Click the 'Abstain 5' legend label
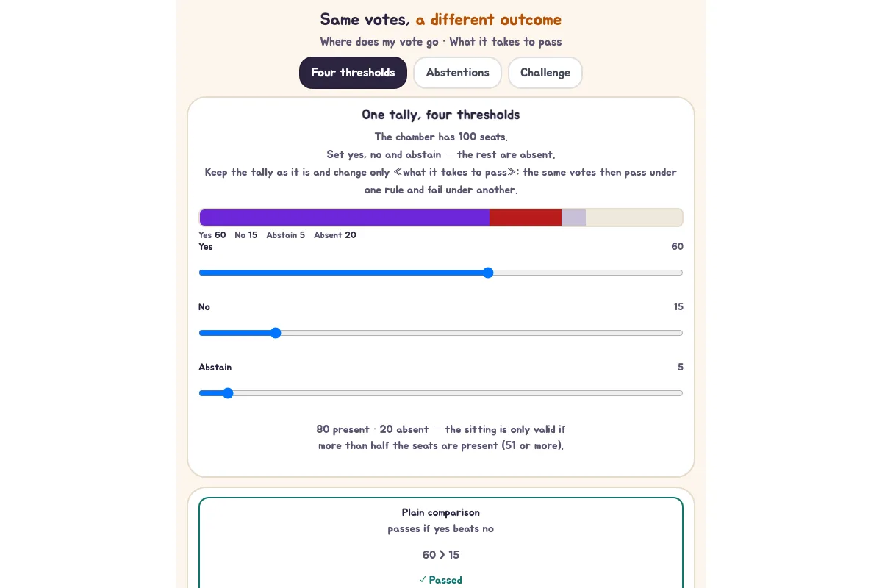This screenshot has height=588, width=882. coord(286,235)
